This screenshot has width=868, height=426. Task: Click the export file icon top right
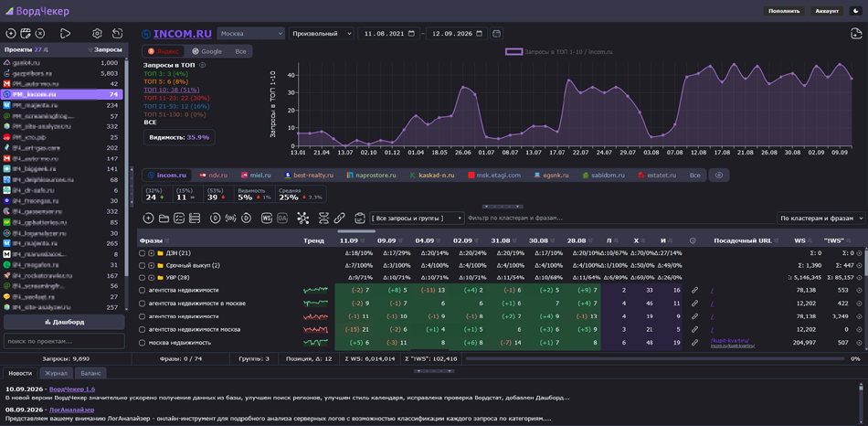[856, 34]
